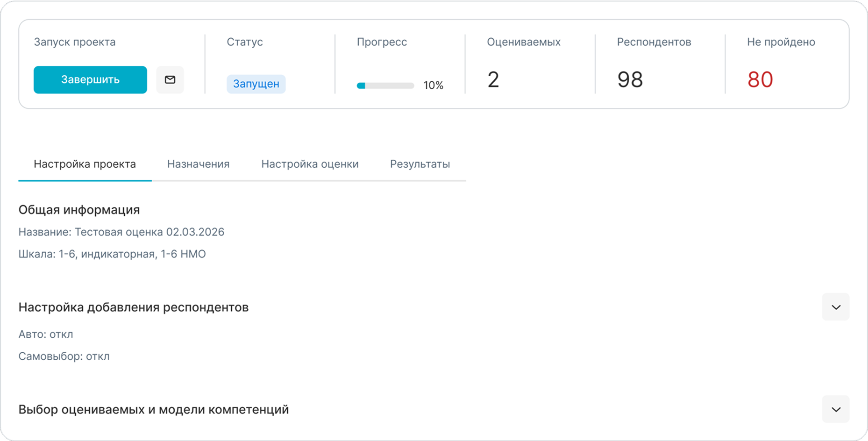Click the Завершить button
The width and height of the screenshot is (868, 441).
(90, 80)
